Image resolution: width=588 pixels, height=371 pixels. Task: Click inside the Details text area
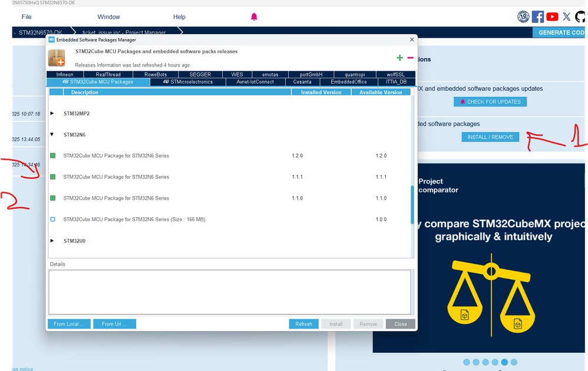[x=230, y=292]
